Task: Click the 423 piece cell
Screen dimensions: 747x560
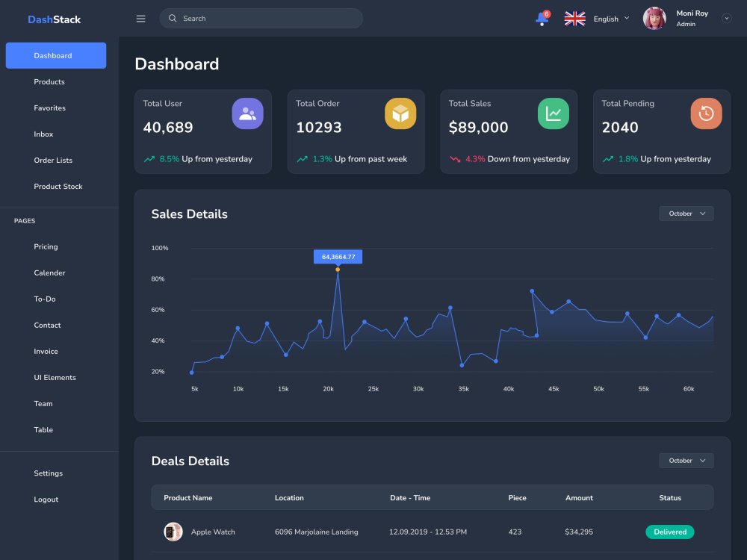Action: tap(515, 532)
